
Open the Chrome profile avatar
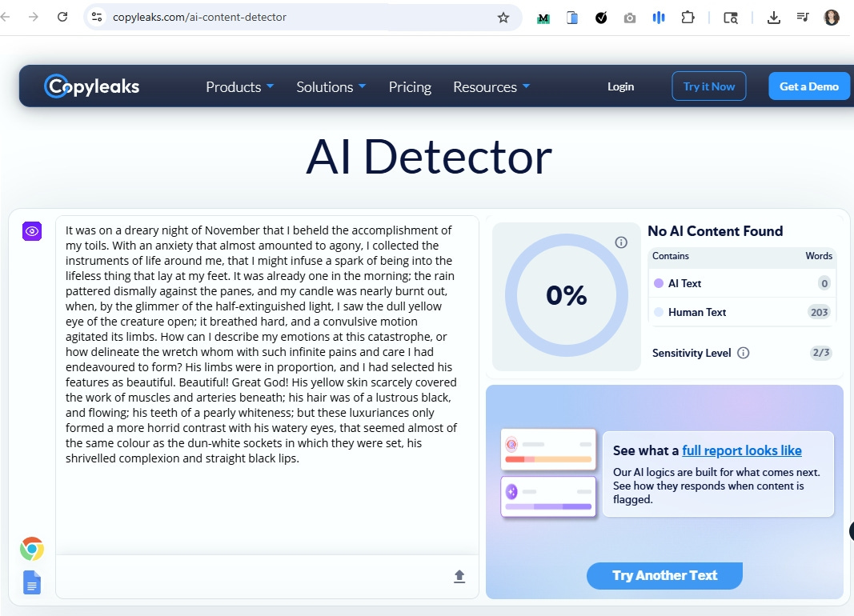(831, 18)
